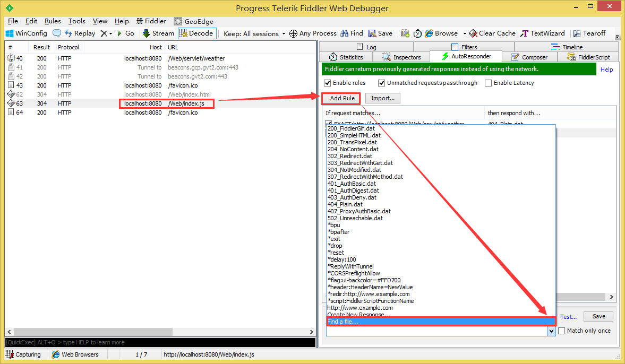
Task: Choose Find a file... option
Action: [441, 322]
